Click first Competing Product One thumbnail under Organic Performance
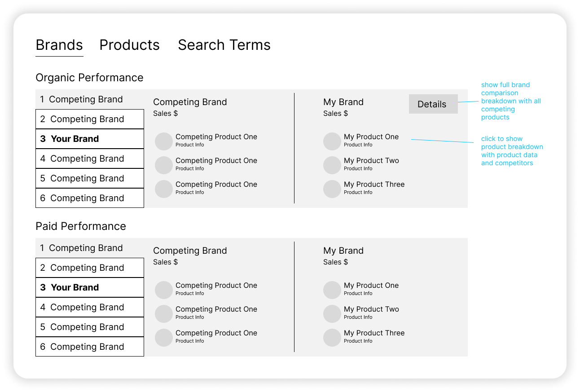The width and height of the screenshot is (580, 392). point(164,141)
